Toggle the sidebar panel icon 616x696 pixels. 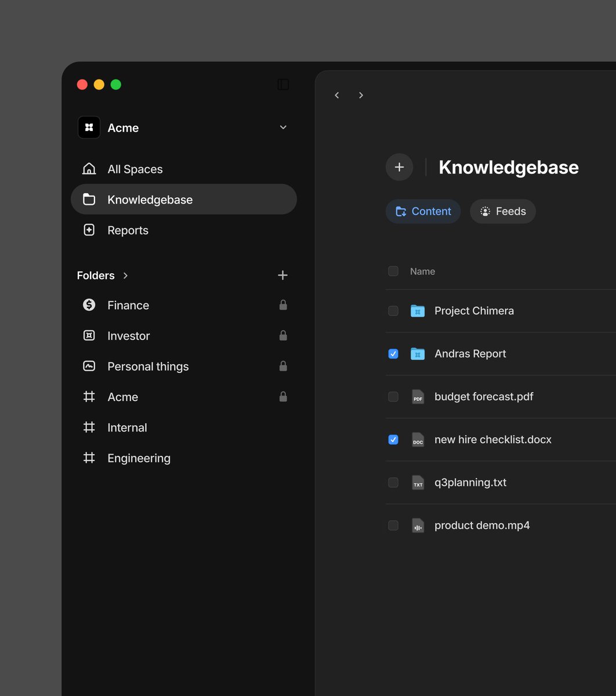[x=283, y=85]
